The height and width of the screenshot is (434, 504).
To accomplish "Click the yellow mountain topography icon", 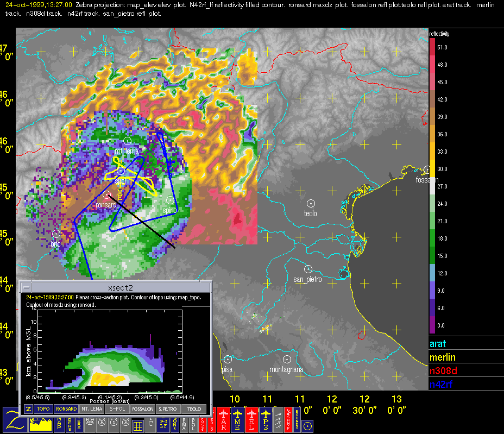I will tap(41, 424).
